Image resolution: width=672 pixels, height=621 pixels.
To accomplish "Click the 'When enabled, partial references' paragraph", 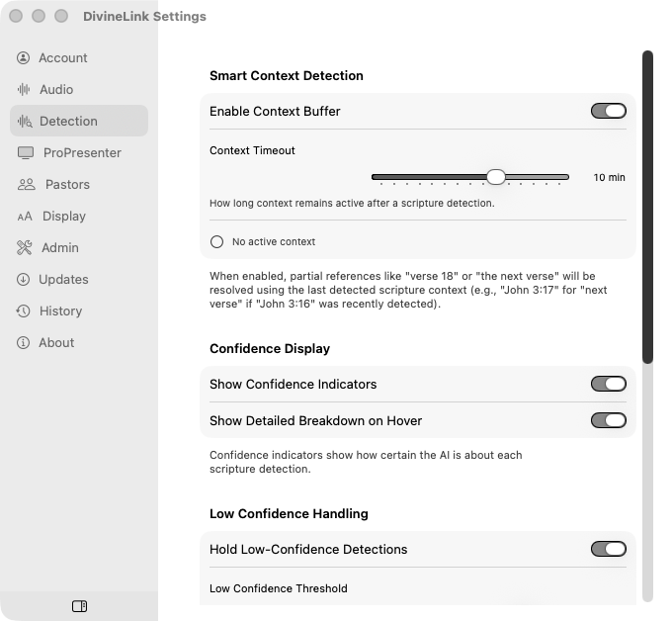I will (x=408, y=290).
